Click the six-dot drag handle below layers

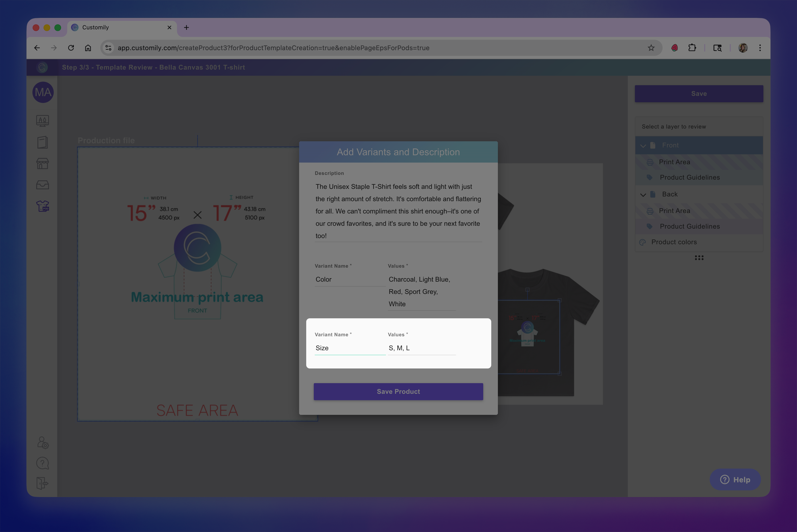(699, 258)
